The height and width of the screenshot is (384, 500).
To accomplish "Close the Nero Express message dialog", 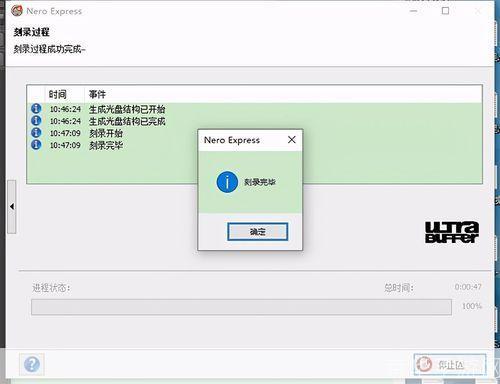I will coord(292,140).
